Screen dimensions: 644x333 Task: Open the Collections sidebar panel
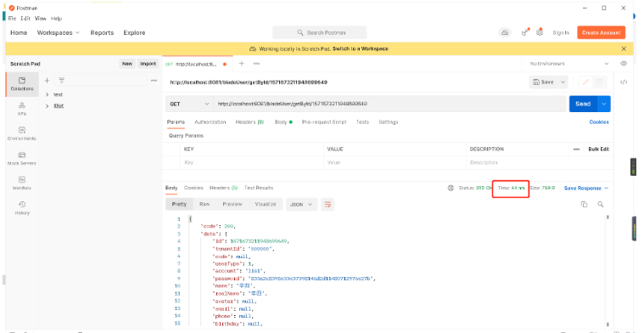(x=22, y=84)
